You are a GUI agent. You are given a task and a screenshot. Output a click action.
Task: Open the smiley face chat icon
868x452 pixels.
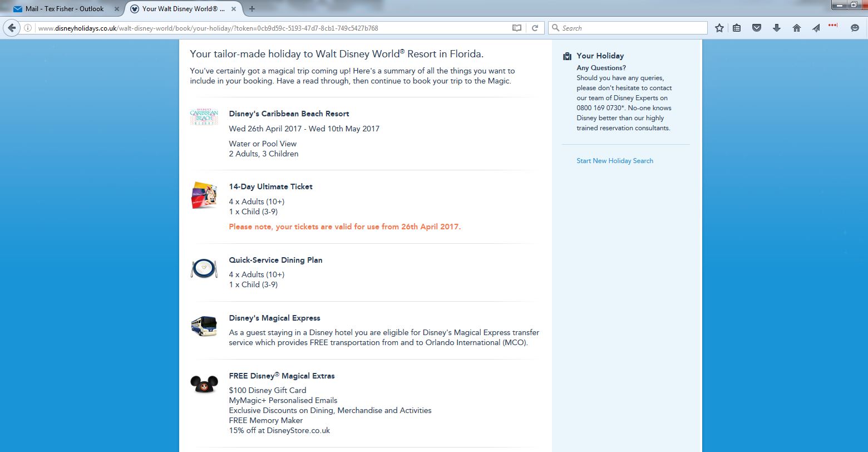point(855,28)
